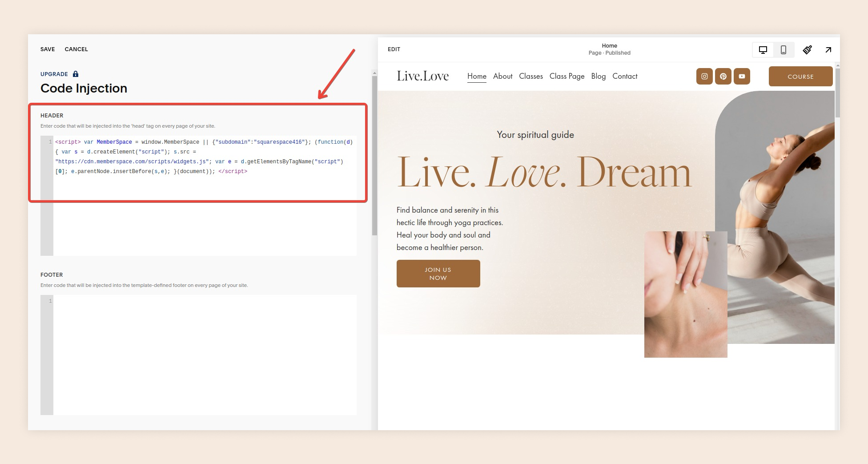Open the Instagram social icon
The height and width of the screenshot is (464, 868).
704,77
